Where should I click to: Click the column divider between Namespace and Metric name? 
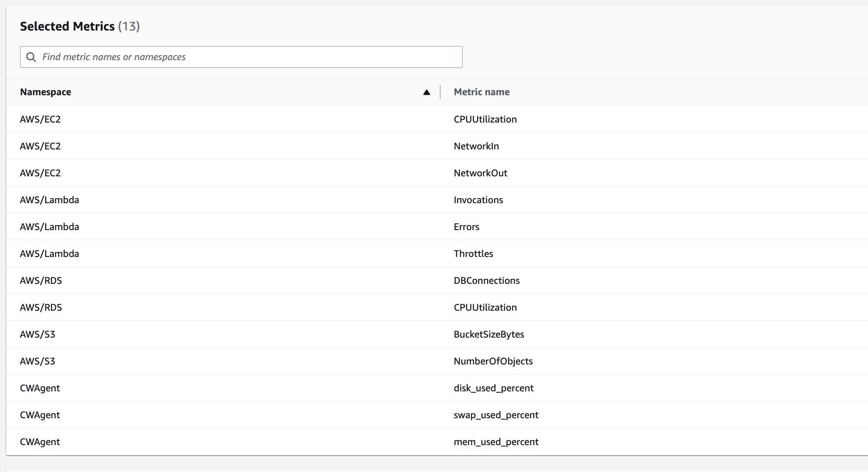coord(440,92)
